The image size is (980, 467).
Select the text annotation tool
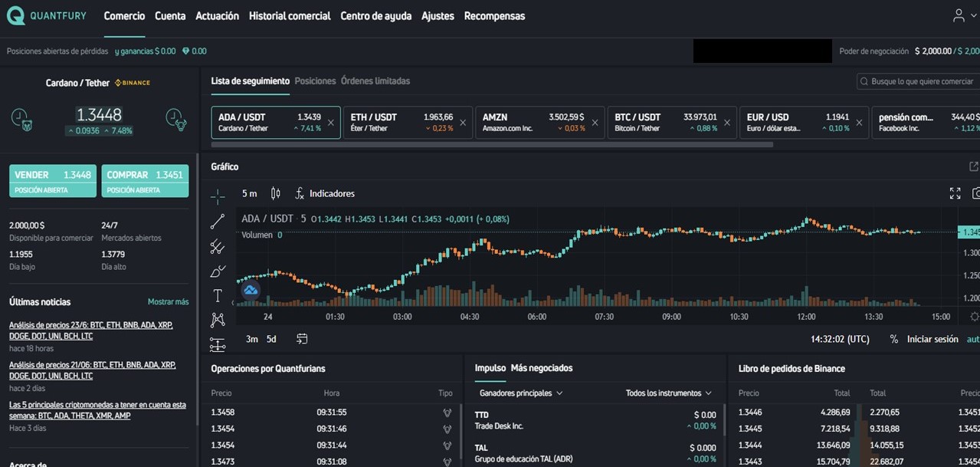pyautogui.click(x=218, y=295)
